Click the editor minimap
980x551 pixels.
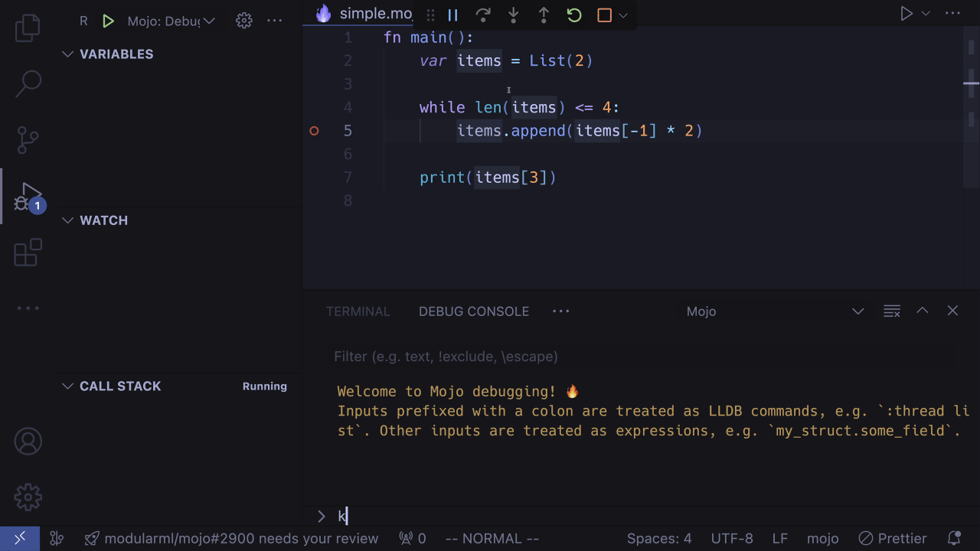(x=971, y=107)
